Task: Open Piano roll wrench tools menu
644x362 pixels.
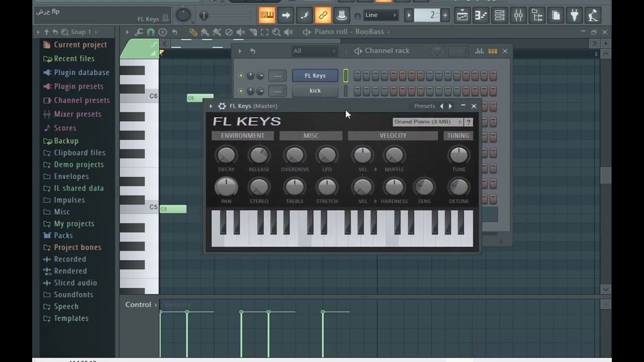Action: coord(139,32)
